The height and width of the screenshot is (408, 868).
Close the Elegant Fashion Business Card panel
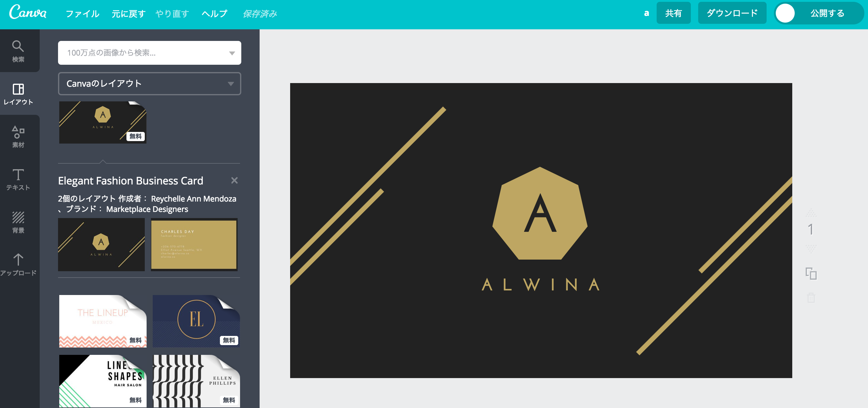click(234, 180)
